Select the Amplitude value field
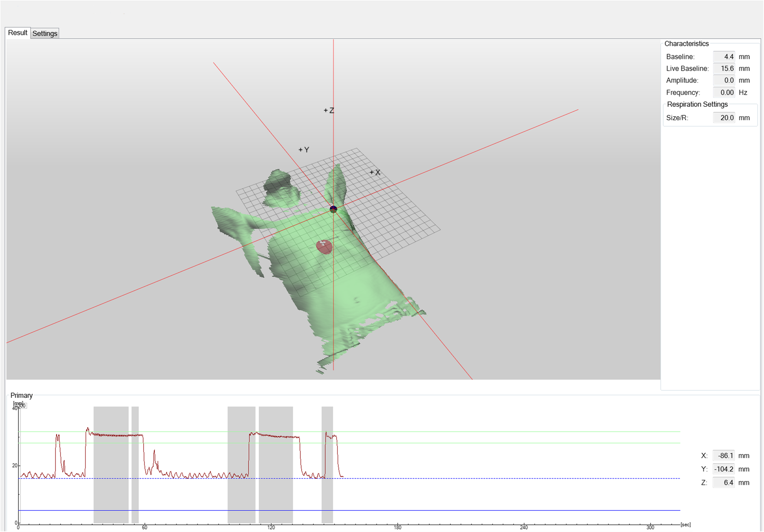 [x=724, y=80]
